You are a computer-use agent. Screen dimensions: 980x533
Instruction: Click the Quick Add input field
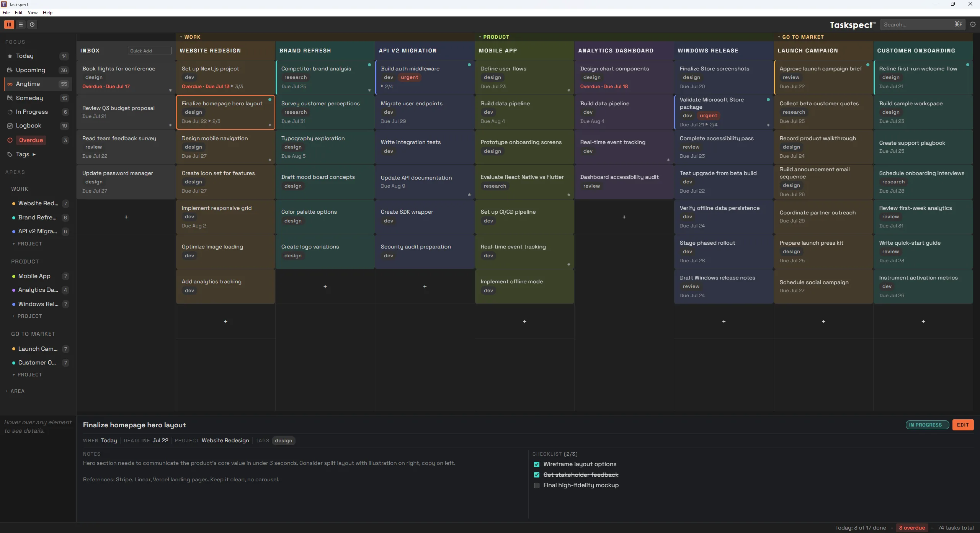pos(150,51)
